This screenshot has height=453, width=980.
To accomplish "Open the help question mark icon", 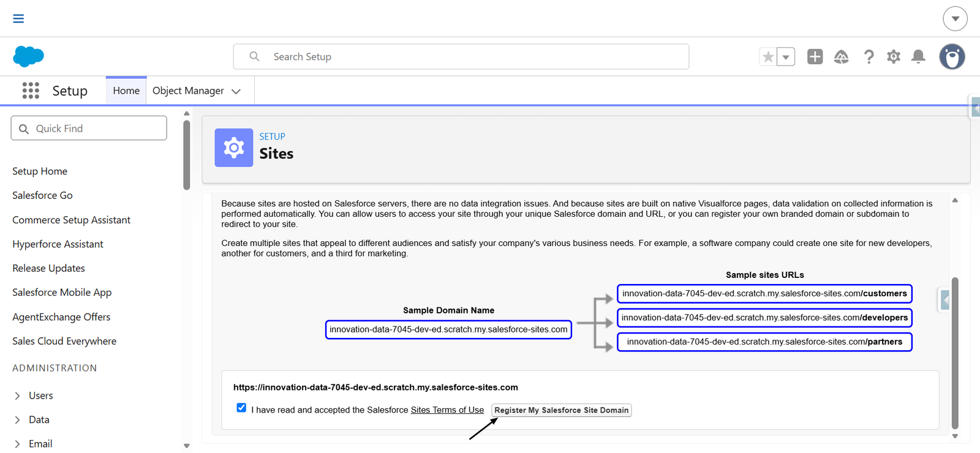I will 869,57.
